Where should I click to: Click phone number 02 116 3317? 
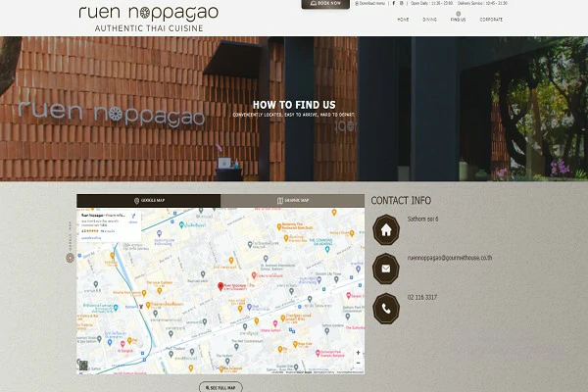[421, 297]
